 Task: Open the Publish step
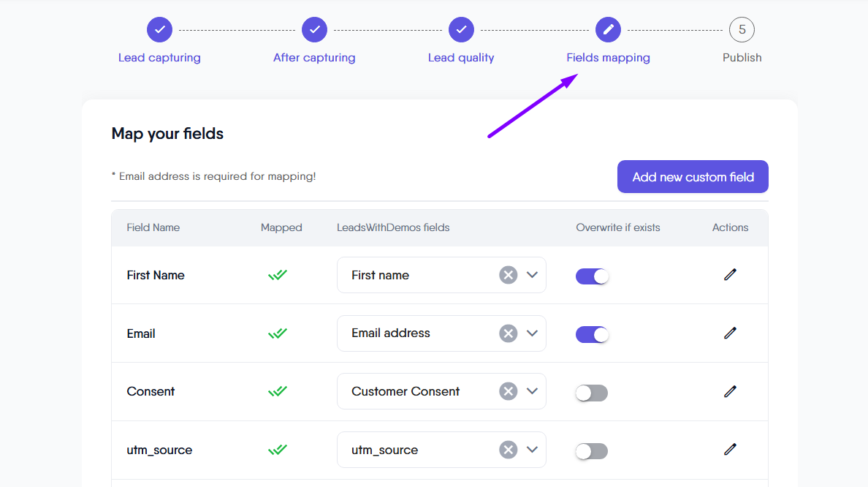pyautogui.click(x=742, y=30)
